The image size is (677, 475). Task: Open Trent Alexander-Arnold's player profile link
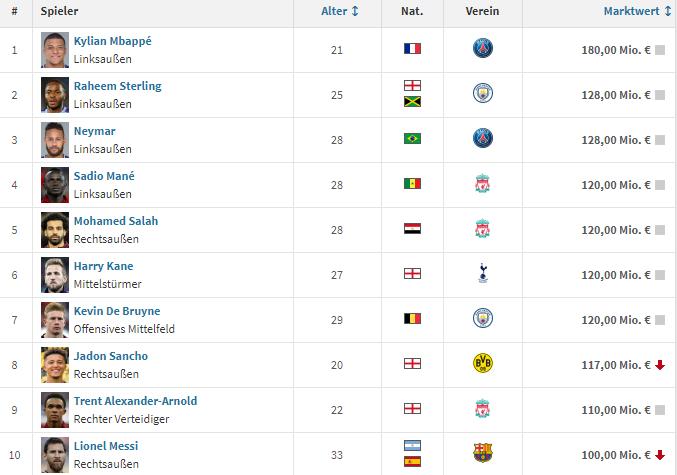(x=135, y=401)
